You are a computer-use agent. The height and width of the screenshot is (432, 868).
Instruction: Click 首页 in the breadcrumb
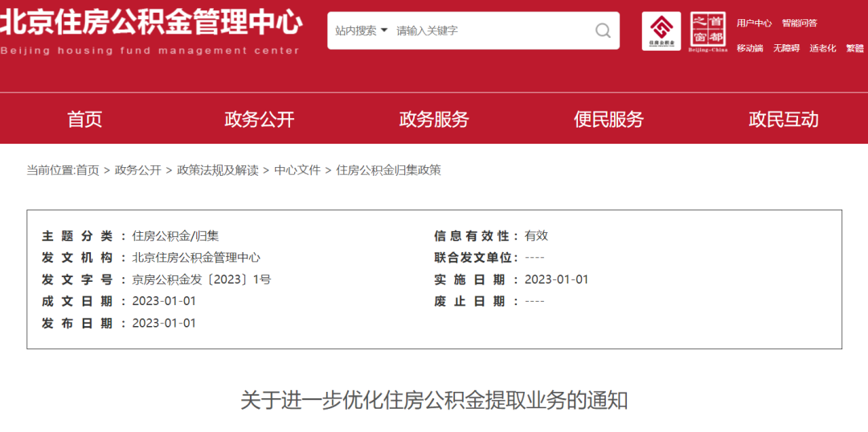(88, 170)
